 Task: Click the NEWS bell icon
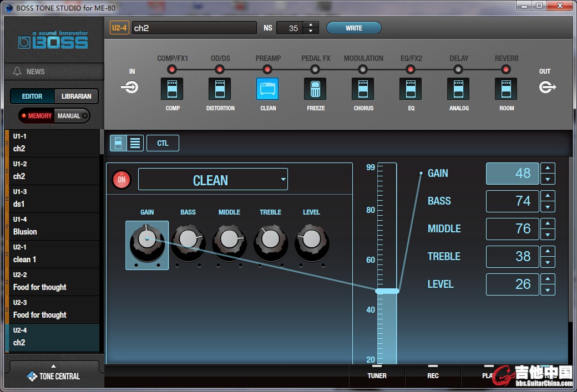point(17,72)
